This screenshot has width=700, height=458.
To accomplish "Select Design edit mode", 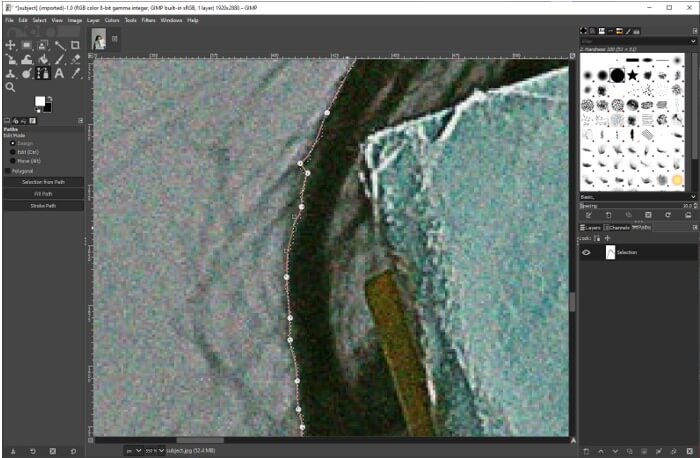I will pos(13,143).
